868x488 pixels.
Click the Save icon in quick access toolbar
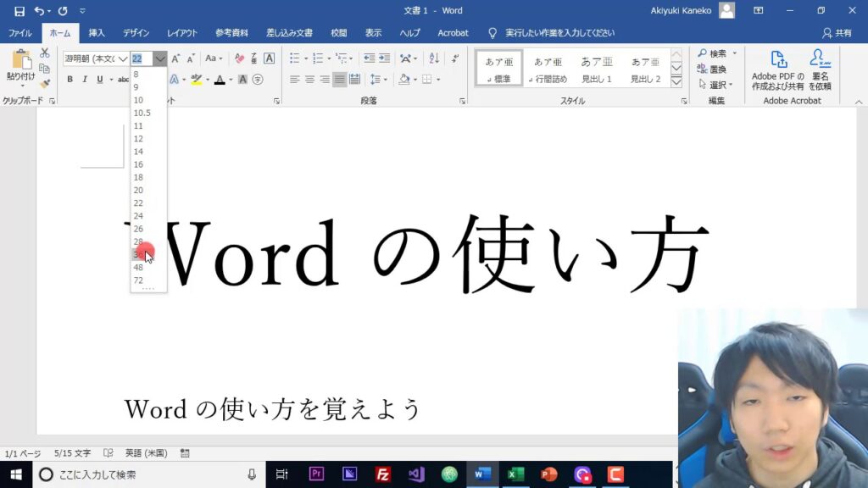coord(19,11)
